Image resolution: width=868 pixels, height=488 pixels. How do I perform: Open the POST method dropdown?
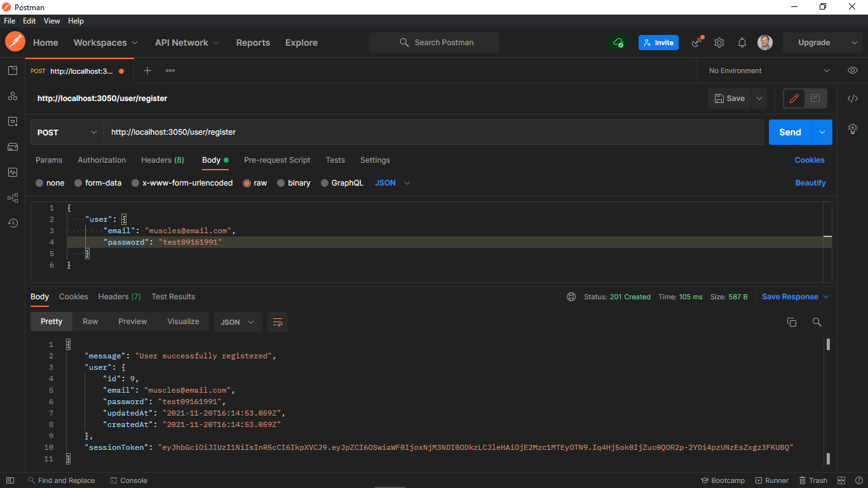66,132
